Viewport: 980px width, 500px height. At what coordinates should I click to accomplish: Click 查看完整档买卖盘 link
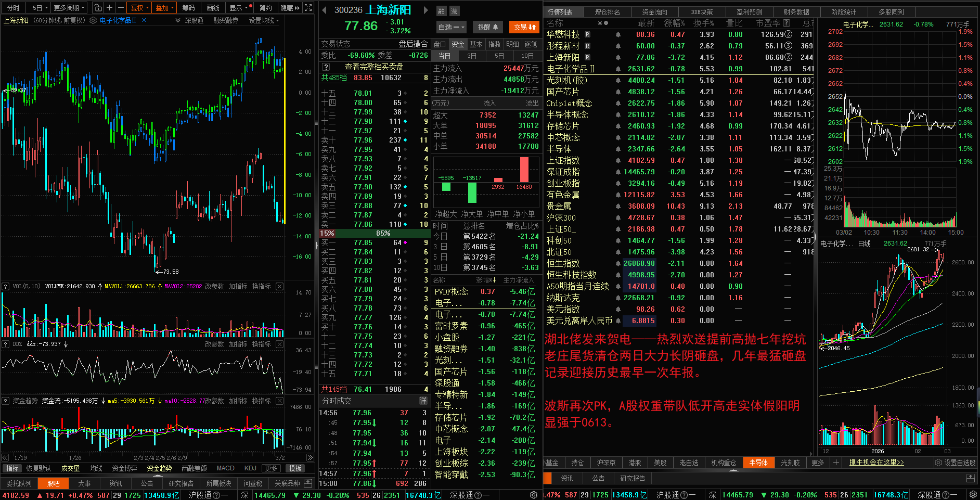point(374,66)
